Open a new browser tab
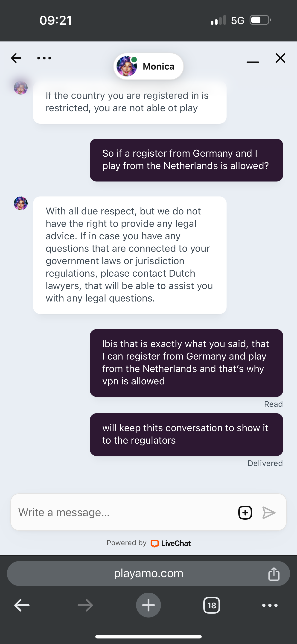 pos(148,605)
